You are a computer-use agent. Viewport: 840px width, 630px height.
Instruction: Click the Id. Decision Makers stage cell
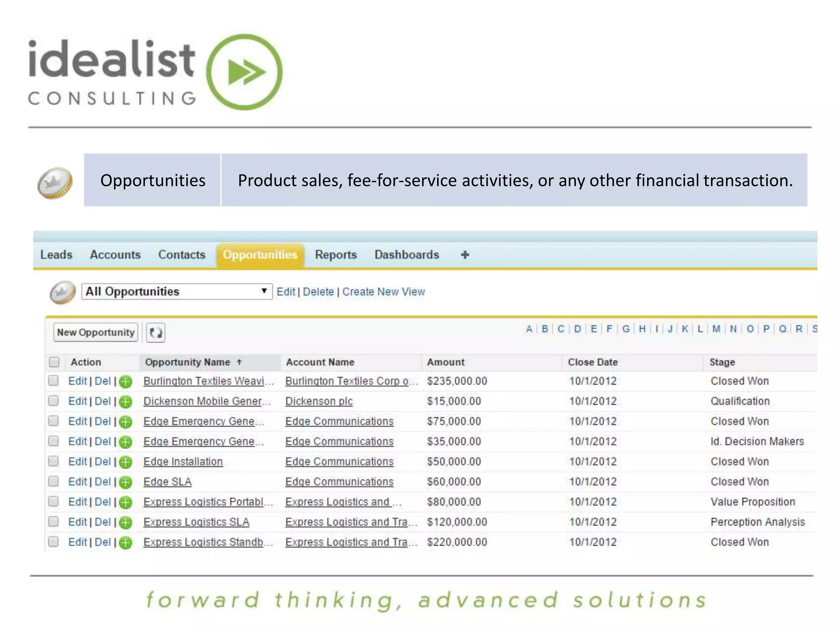[757, 441]
